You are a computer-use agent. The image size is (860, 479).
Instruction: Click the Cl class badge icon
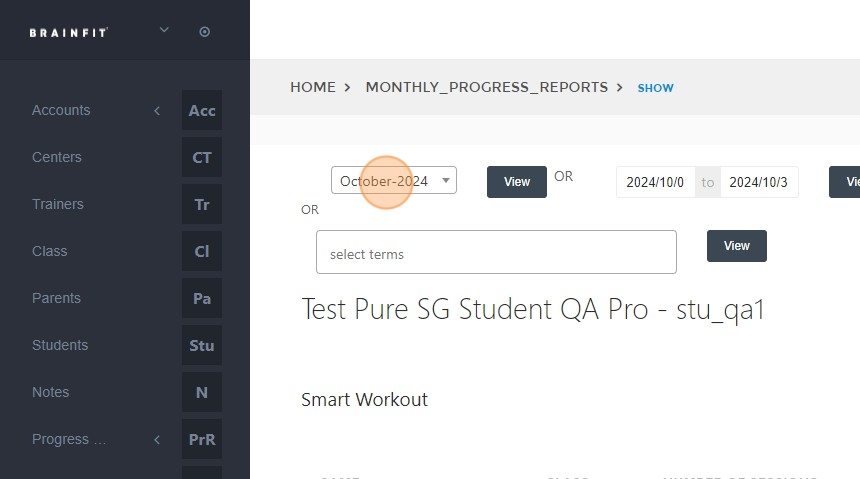202,251
